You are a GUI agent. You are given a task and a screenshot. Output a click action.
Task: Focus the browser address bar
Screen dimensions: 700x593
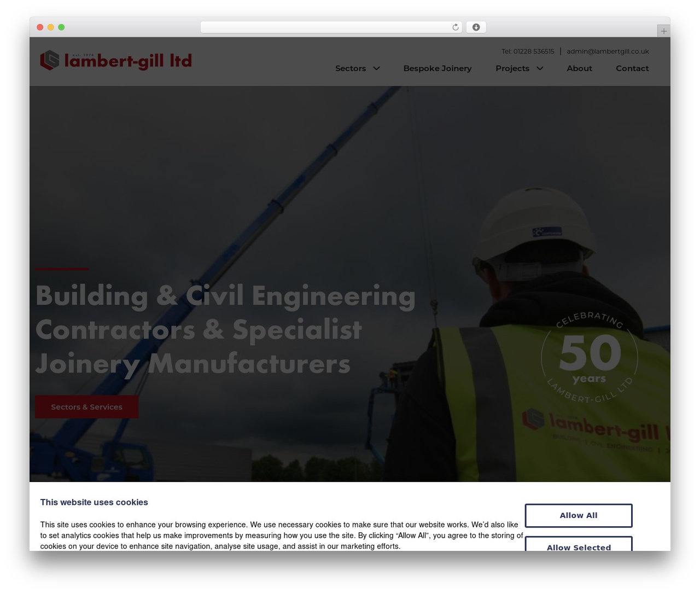click(x=331, y=27)
